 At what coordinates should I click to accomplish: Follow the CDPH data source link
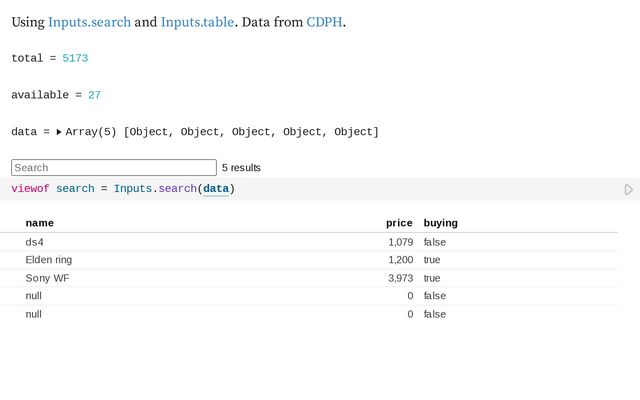(x=324, y=21)
